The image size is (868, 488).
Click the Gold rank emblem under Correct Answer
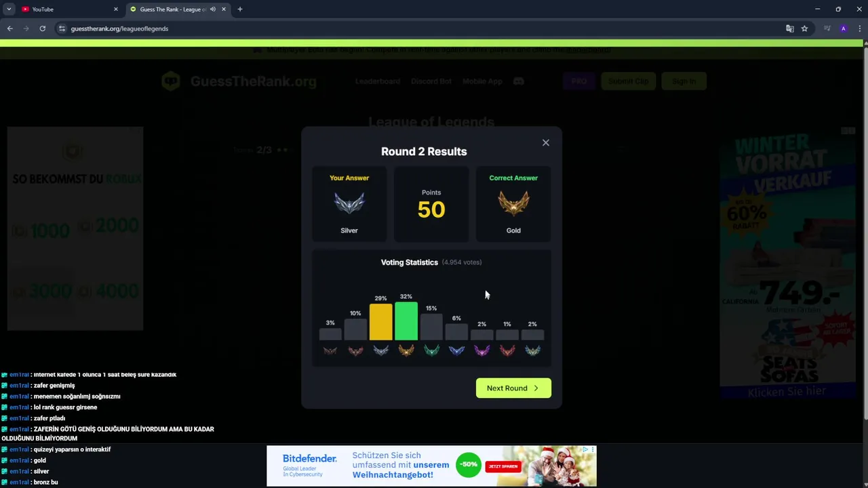513,203
